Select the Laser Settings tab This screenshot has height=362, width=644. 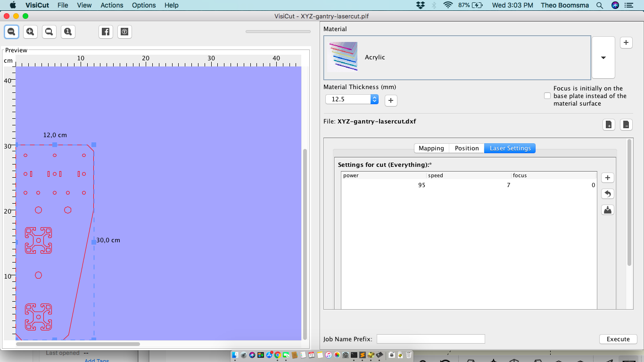510,148
